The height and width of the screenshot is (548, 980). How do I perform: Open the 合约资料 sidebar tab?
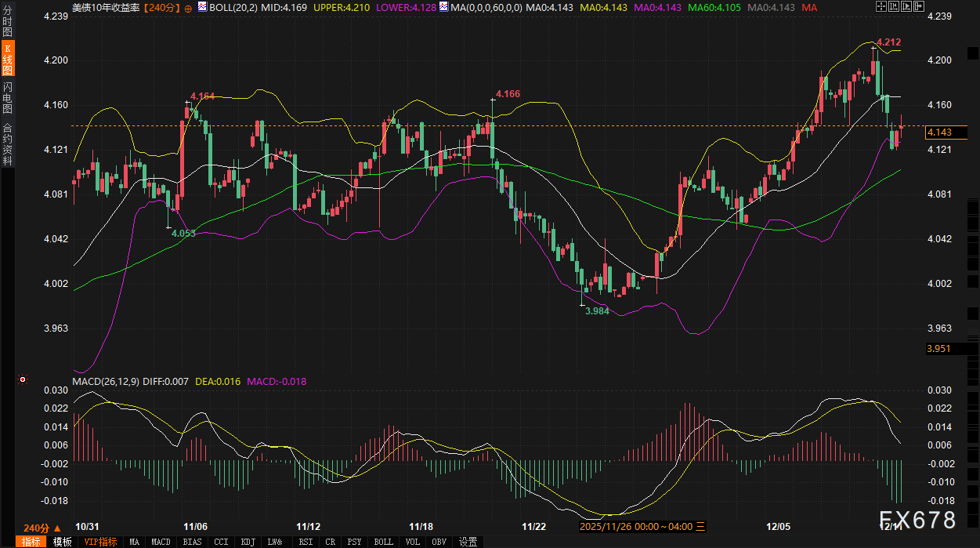click(8, 143)
